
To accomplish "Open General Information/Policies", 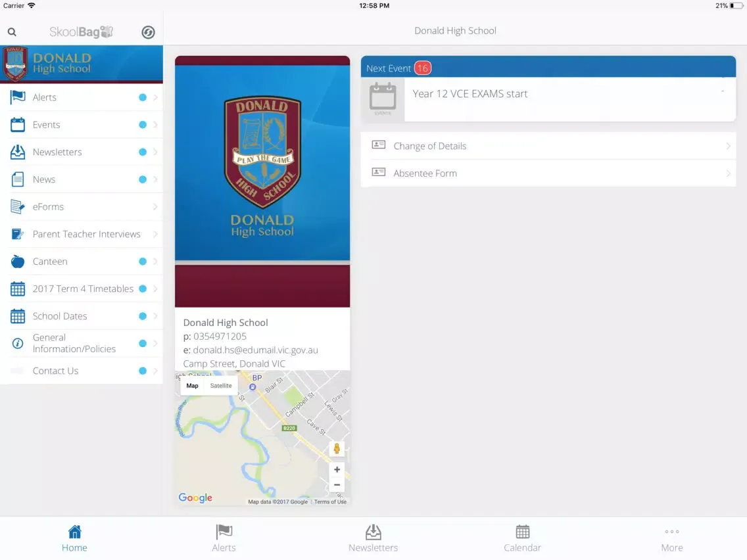I will (x=82, y=343).
